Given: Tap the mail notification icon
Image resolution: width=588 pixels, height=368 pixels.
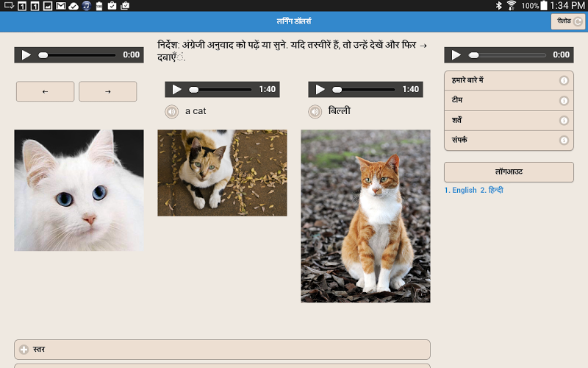Looking at the screenshot, I should pyautogui.click(x=61, y=6).
